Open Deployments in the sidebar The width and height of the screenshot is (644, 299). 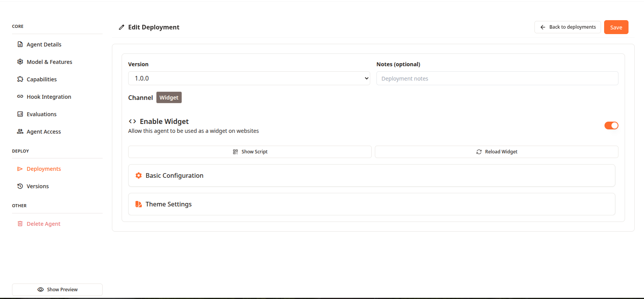43,169
